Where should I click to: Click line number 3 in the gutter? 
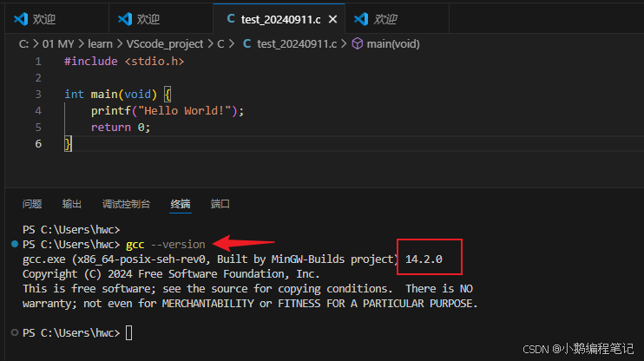pos(38,95)
